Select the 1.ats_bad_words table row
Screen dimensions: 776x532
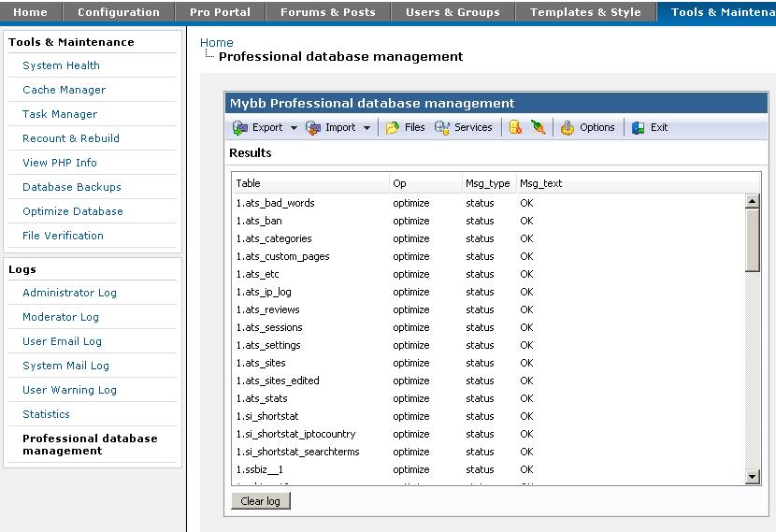(275, 203)
